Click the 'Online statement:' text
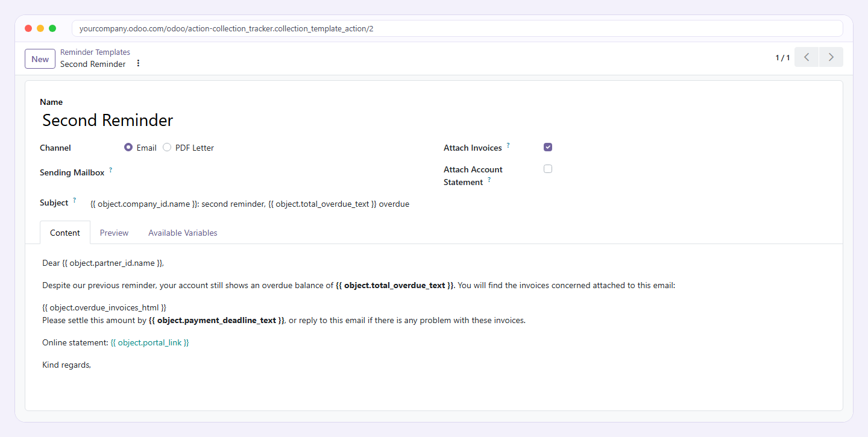The image size is (868, 437). [x=75, y=342]
